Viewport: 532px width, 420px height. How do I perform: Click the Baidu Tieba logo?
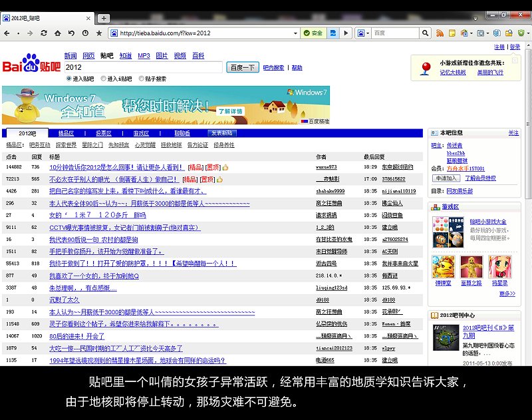coord(31,65)
